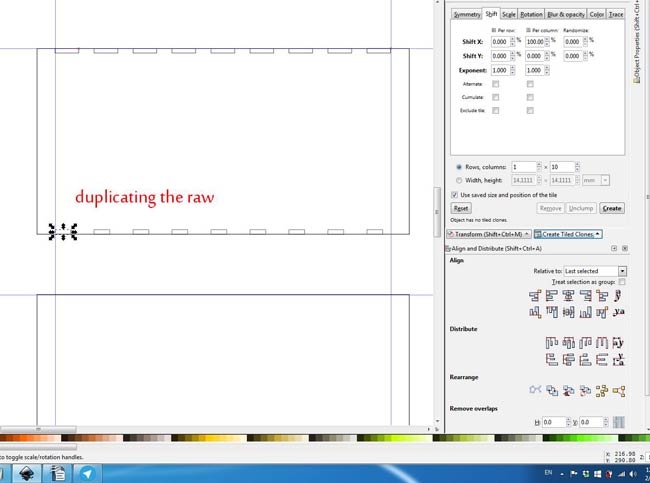Distribute text baselines vertically
The height and width of the screenshot is (483, 650).
coord(618,359)
